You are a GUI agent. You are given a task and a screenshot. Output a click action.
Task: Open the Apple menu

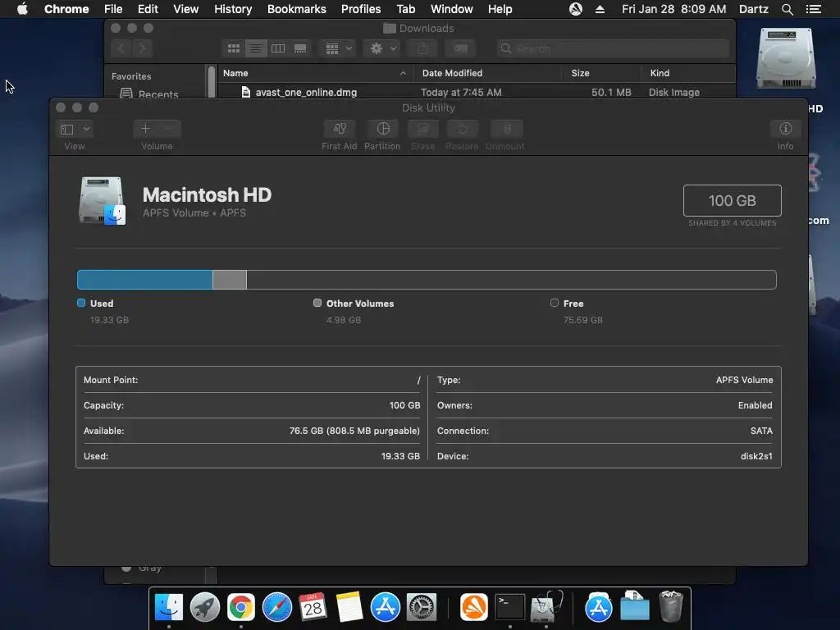pyautogui.click(x=22, y=9)
